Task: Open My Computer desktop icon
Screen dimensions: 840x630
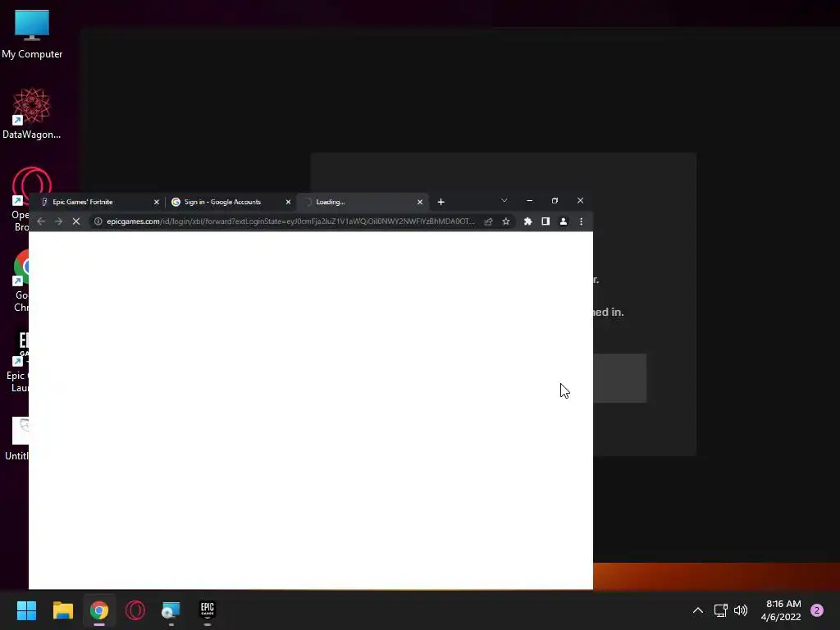Action: tap(32, 34)
